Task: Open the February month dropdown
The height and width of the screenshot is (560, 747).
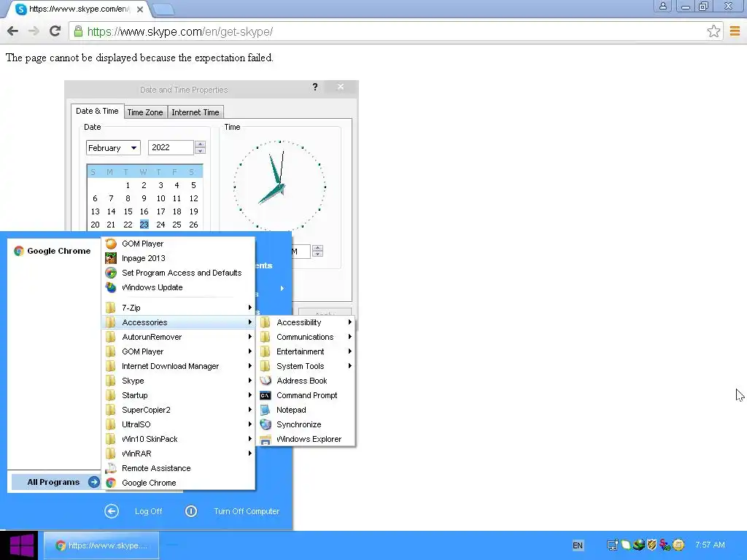Action: pos(113,147)
